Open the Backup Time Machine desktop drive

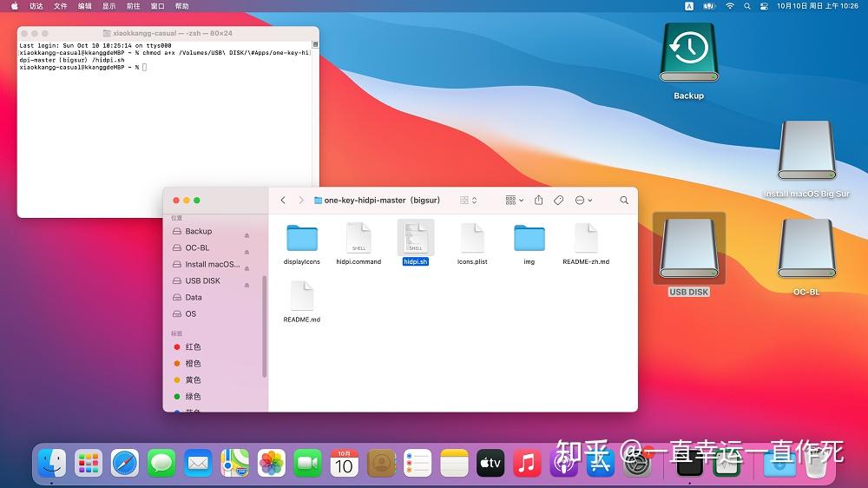[688, 53]
